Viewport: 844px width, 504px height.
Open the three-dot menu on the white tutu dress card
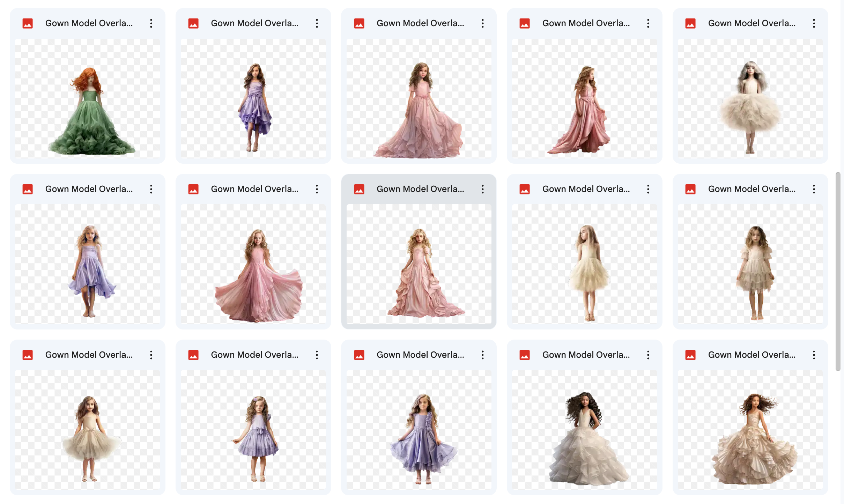pyautogui.click(x=814, y=23)
